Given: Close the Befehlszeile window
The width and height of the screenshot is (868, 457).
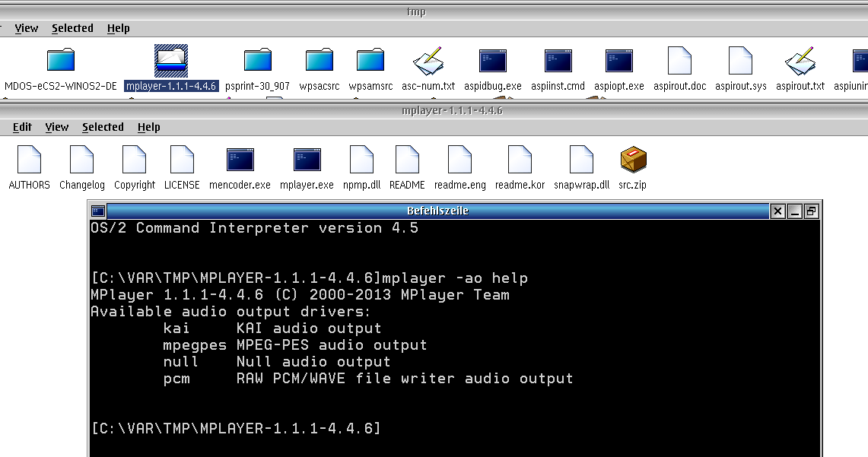Looking at the screenshot, I should tap(777, 211).
